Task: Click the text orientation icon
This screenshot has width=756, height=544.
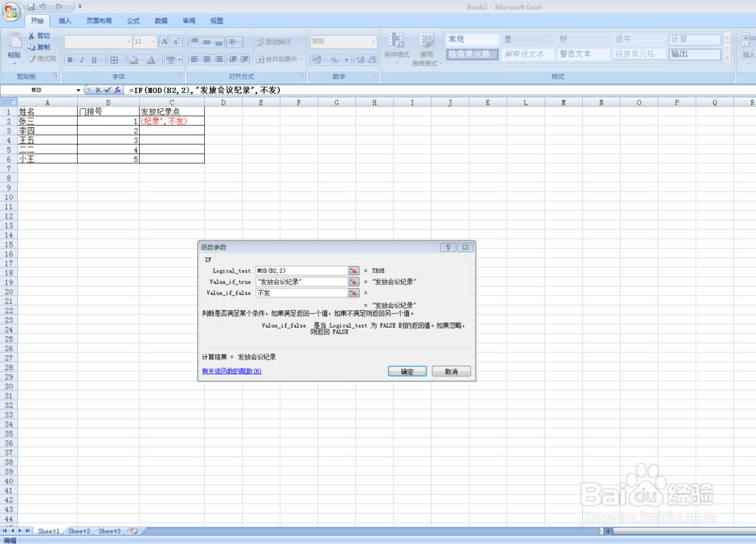Action: (x=234, y=42)
